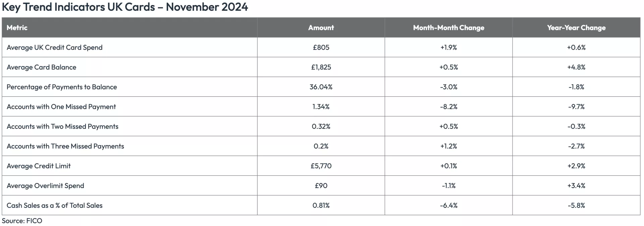Click the £805 amount cell
Image resolution: width=644 pixels, height=226 pixels.
pos(321,47)
